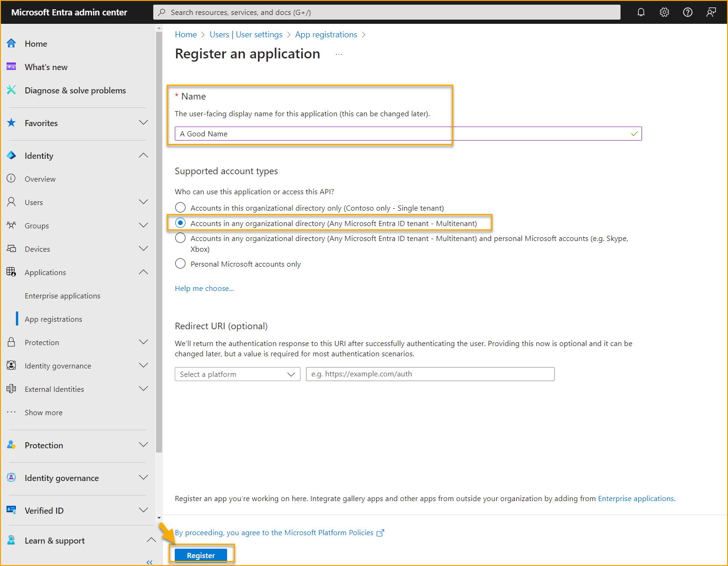Click the Users | User settings breadcrumb
This screenshot has width=728, height=566.
coord(246,35)
